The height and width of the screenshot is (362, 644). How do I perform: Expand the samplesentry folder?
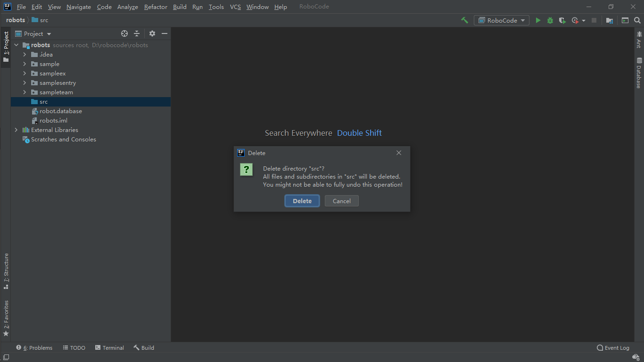(25, 83)
